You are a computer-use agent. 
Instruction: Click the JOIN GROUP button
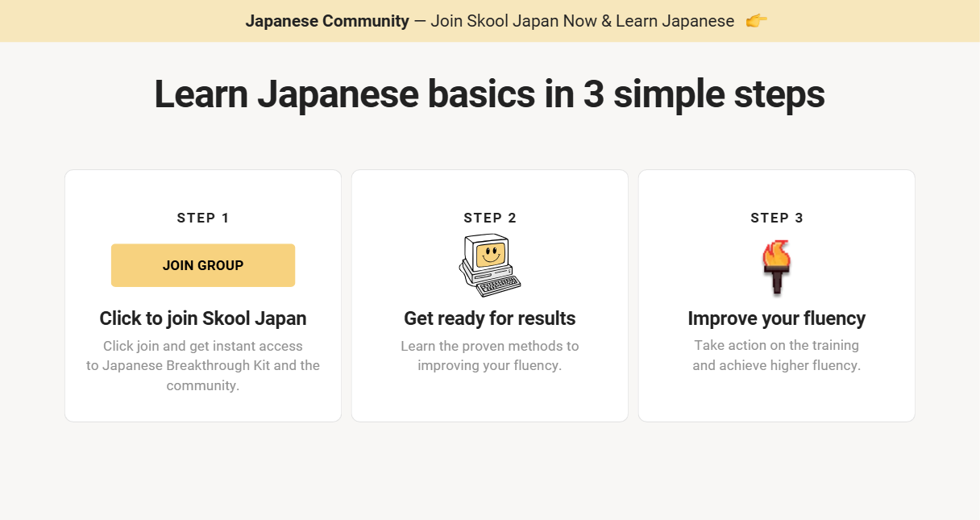pos(203,265)
